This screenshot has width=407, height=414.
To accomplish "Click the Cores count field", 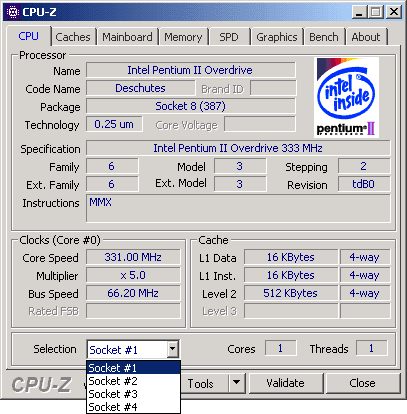I will coord(280,348).
